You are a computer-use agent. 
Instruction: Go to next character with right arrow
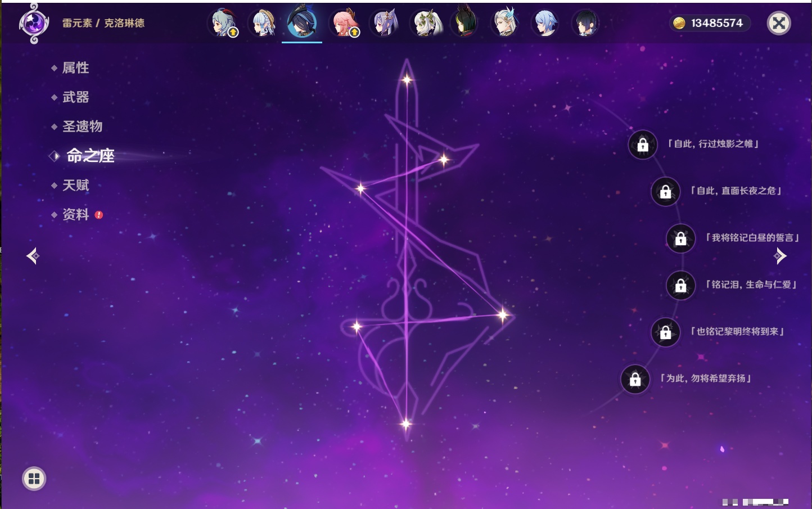(x=780, y=256)
